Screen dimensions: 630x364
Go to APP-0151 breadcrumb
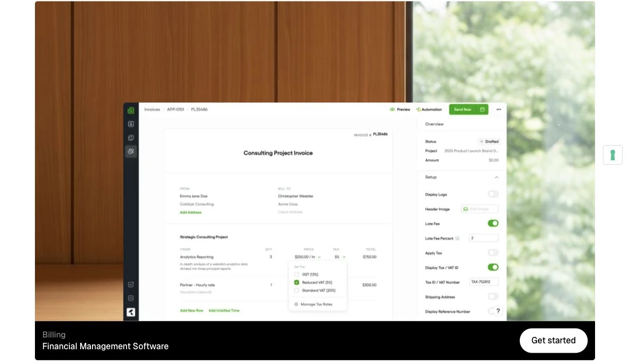(x=176, y=109)
